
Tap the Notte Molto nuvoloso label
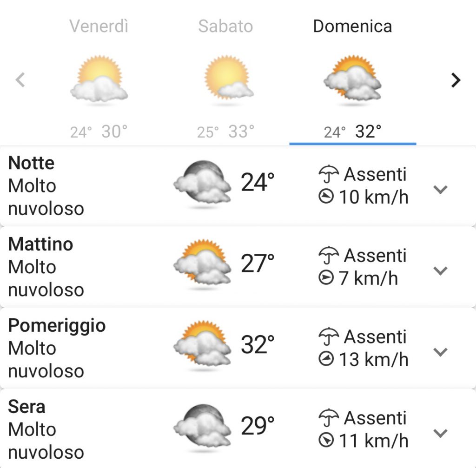46,197
